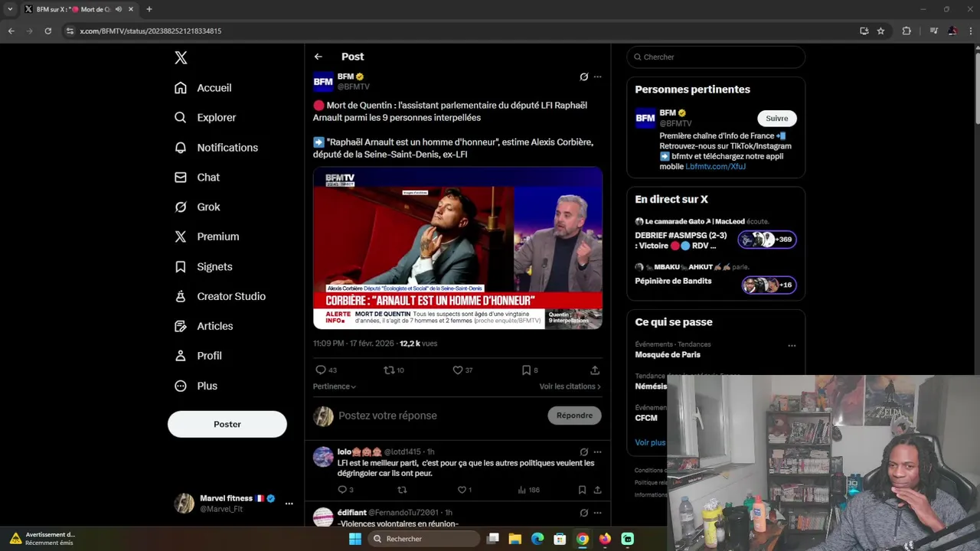The width and height of the screenshot is (980, 551).
Task: Open Chrome from taskbar
Action: [583, 539]
